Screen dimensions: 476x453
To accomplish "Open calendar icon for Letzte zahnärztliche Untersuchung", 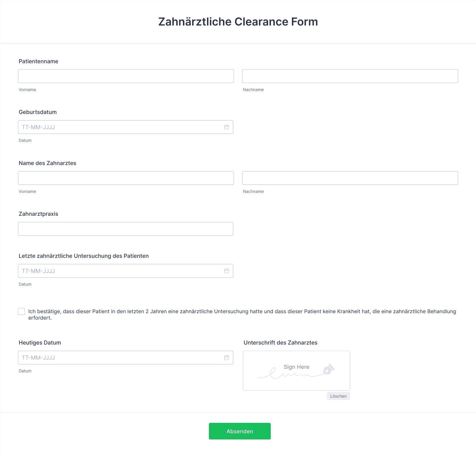I will 227,271.
